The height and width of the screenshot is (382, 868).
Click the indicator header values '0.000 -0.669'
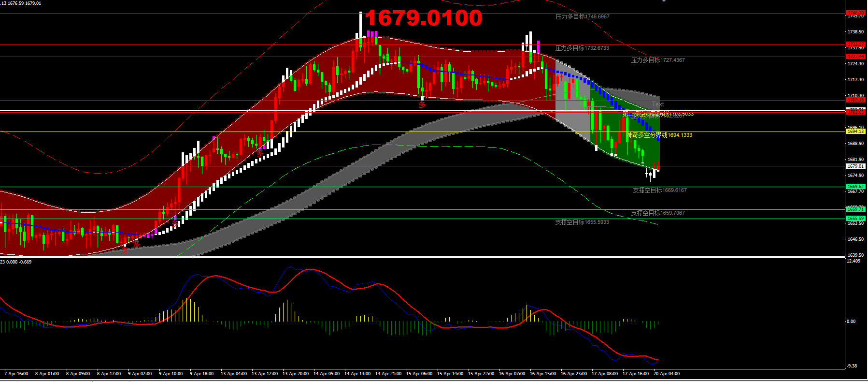click(19, 262)
